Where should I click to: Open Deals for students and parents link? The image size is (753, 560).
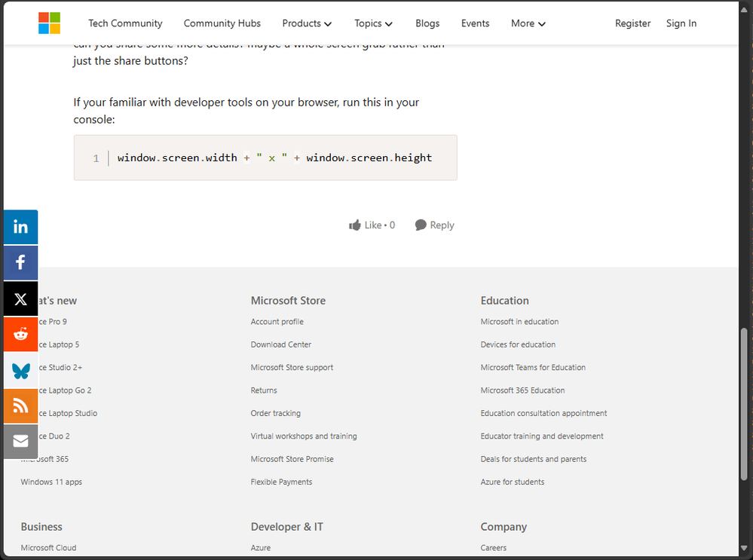click(x=534, y=459)
